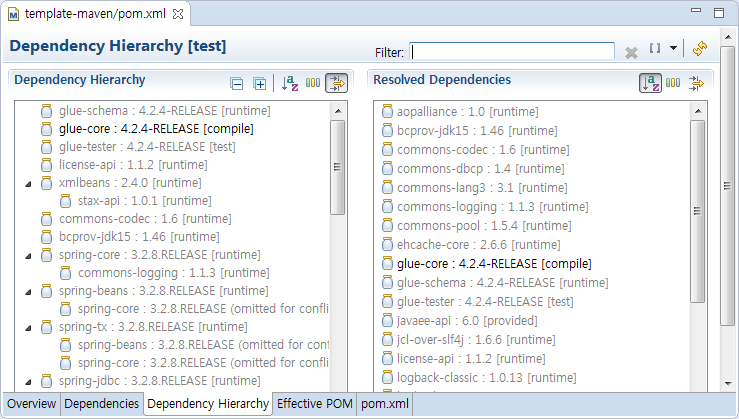
Task: Collapse the spring-tx : 3.2.8.RELEASE node
Action: (28, 328)
